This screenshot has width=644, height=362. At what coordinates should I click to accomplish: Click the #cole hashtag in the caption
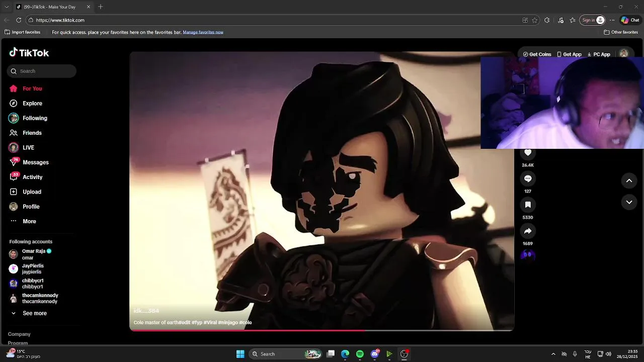(x=246, y=323)
